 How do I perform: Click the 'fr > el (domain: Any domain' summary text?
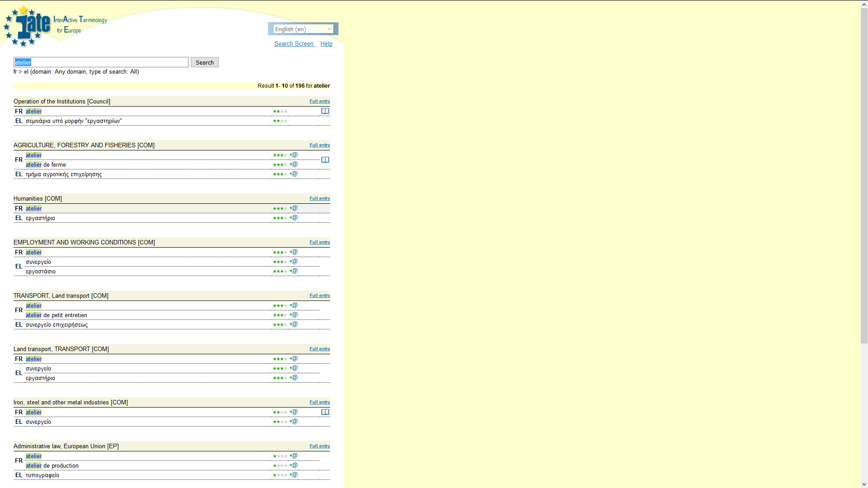(x=76, y=72)
